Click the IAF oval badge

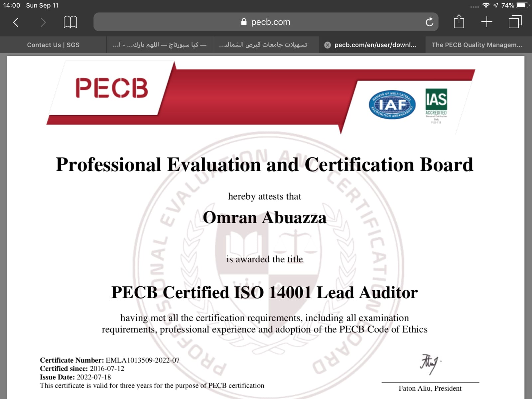[x=392, y=105]
